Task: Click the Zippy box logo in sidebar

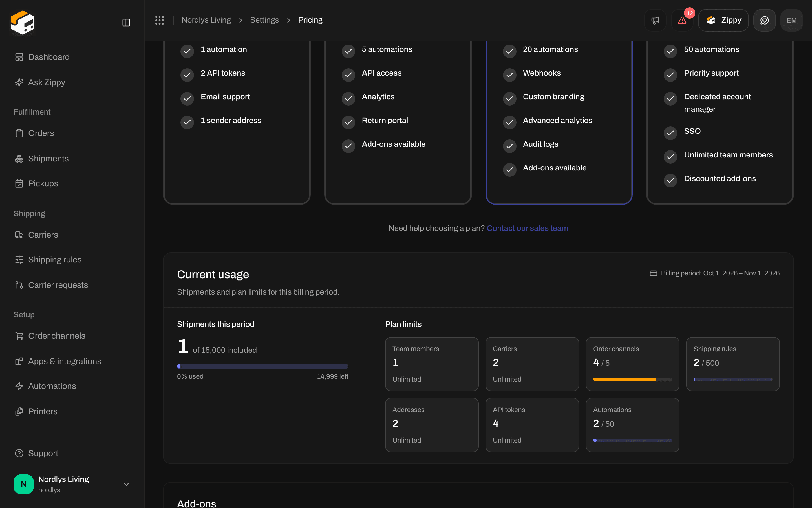Action: coord(23,22)
